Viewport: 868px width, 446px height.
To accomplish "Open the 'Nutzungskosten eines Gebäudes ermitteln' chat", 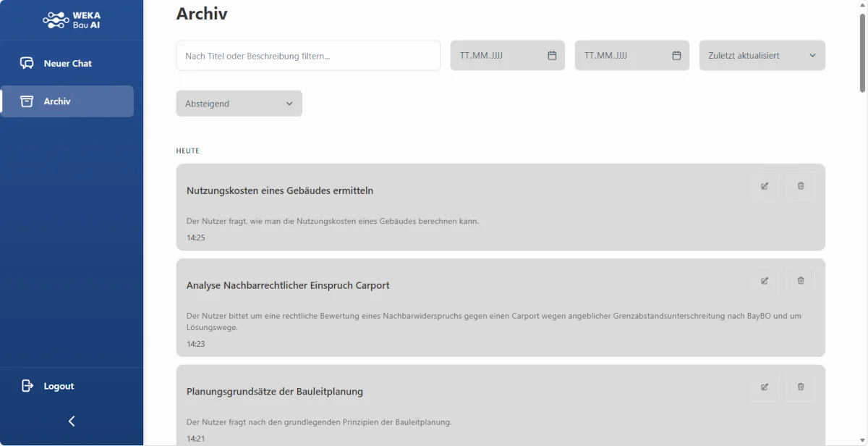I will [x=280, y=191].
